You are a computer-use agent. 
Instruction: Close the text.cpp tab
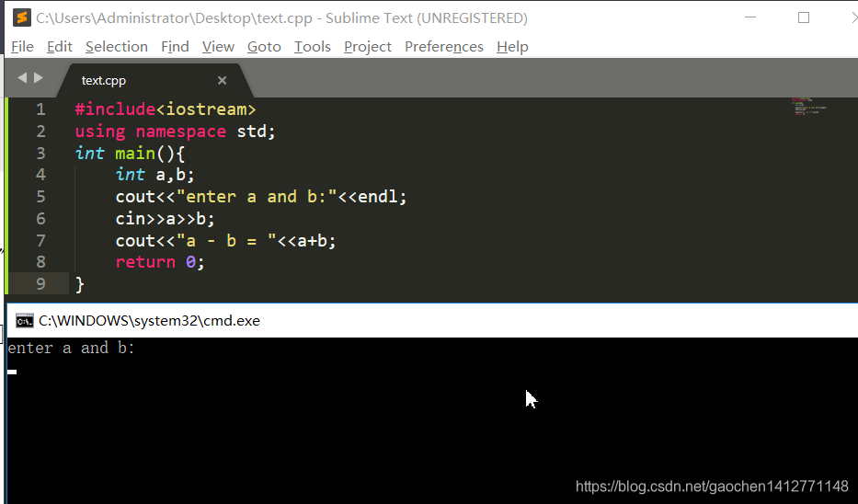point(222,80)
